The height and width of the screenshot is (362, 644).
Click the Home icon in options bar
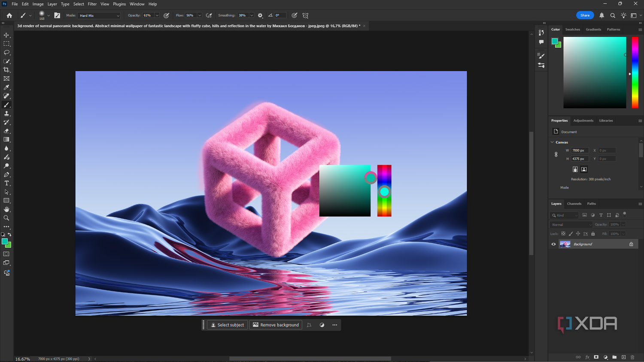click(9, 15)
